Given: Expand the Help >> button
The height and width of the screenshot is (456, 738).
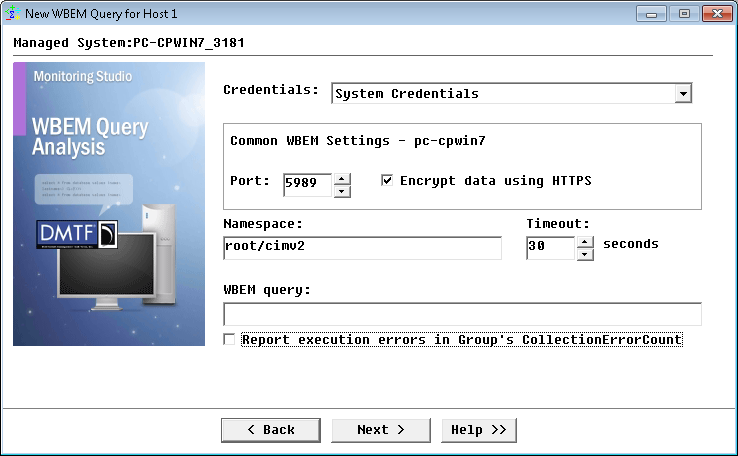Looking at the screenshot, I should pyautogui.click(x=479, y=430).
